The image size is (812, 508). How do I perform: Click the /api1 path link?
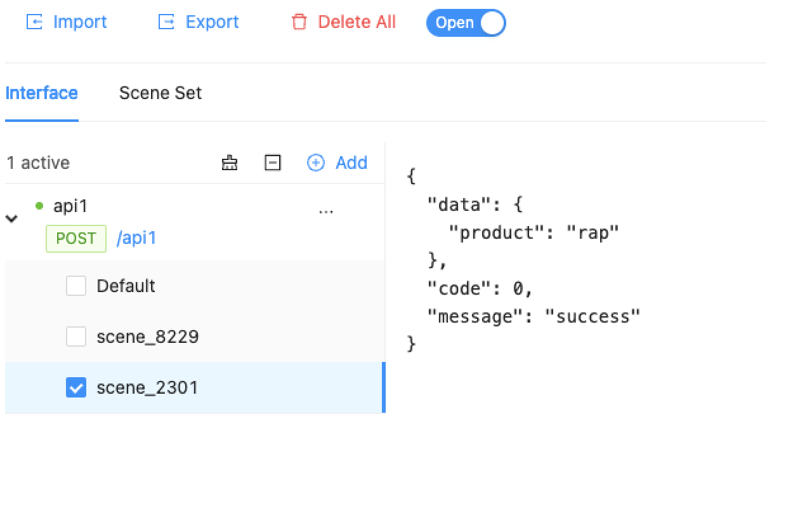coord(136,239)
